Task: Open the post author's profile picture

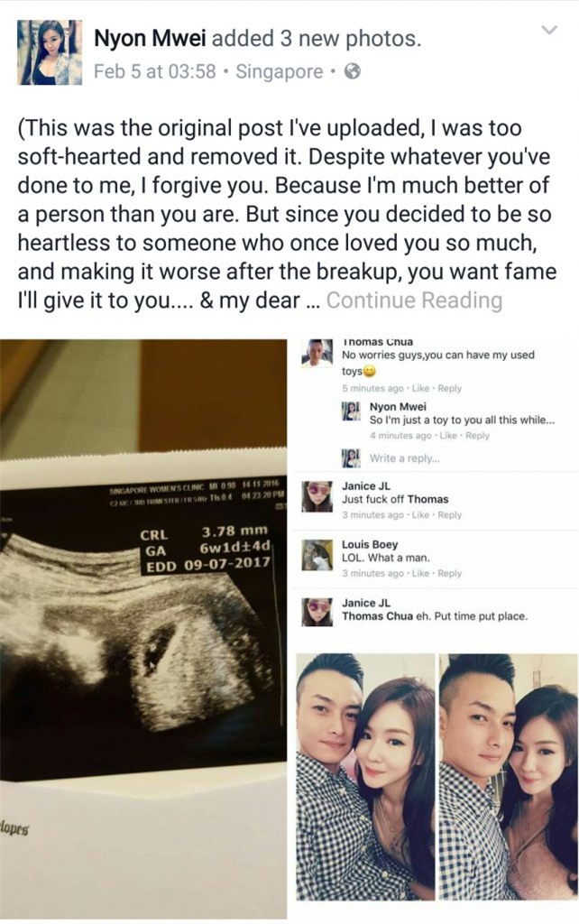Action: [50, 51]
